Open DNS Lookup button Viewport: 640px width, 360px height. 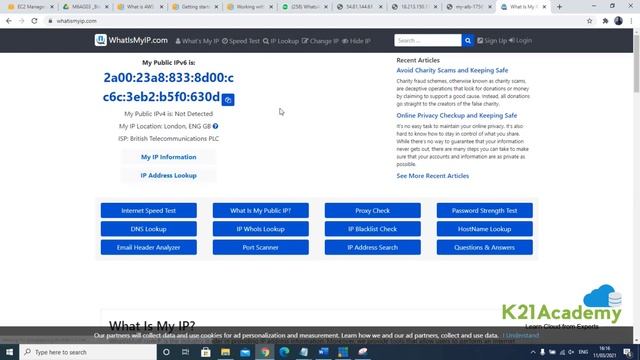click(149, 229)
